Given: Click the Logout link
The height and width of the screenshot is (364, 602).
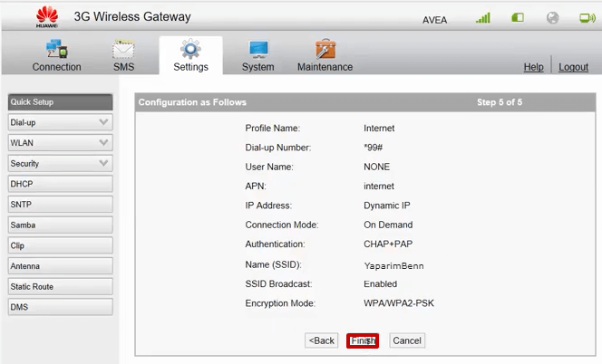Looking at the screenshot, I should coord(573,67).
